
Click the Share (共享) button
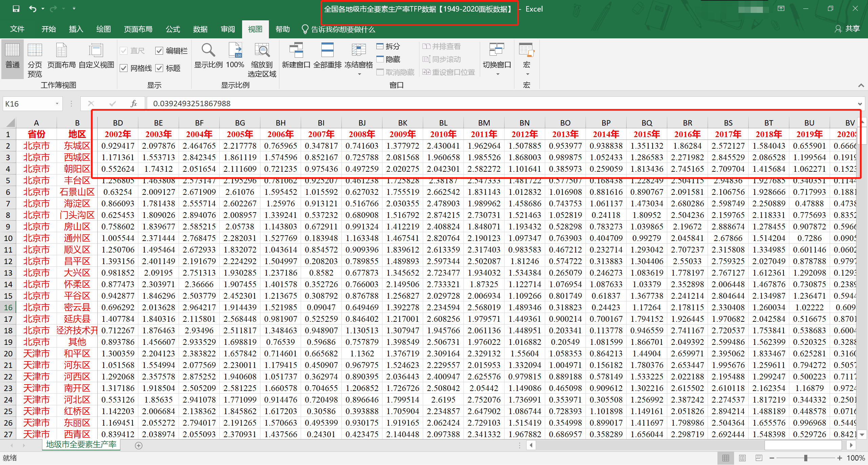(847, 29)
